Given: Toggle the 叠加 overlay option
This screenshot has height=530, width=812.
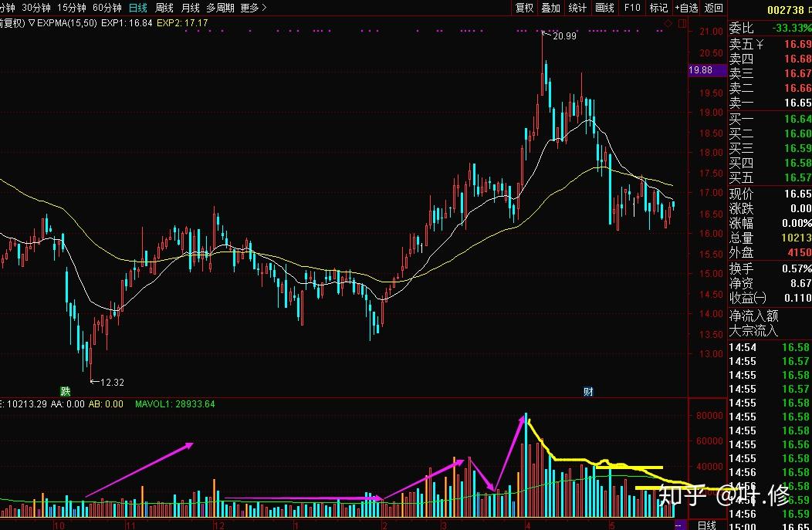Looking at the screenshot, I should (550, 8).
